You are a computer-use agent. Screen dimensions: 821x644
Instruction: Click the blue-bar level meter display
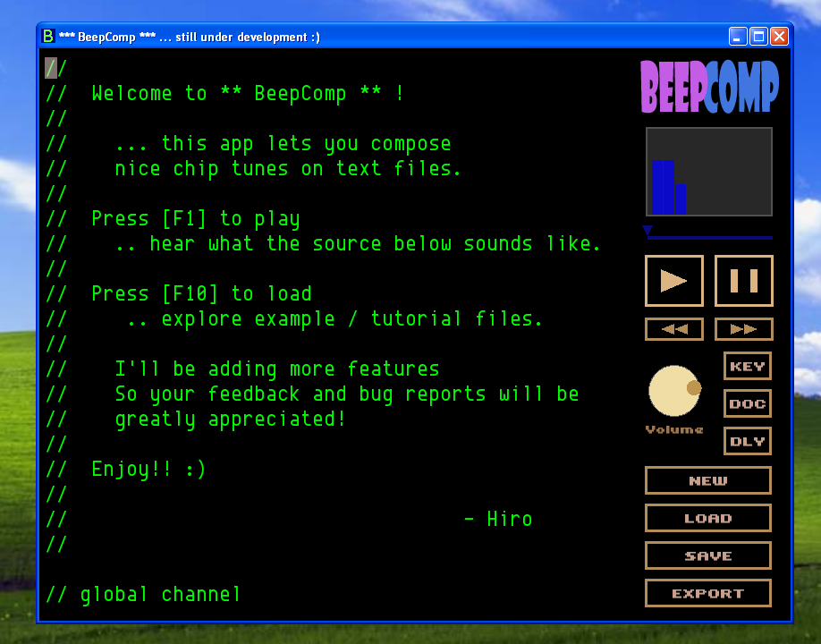pos(709,172)
